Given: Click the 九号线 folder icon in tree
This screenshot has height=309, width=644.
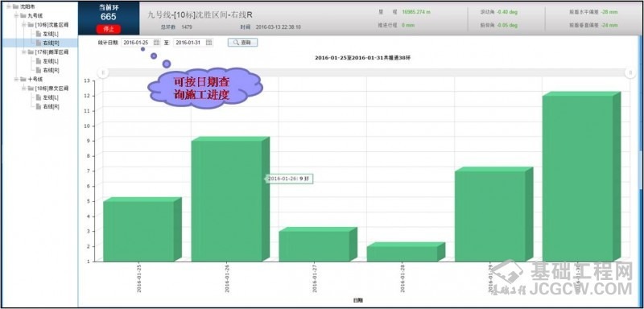Looking at the screenshot, I should click(x=23, y=15).
